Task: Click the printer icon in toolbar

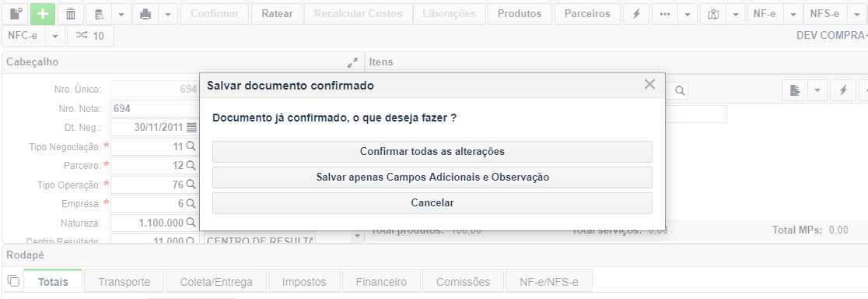Action: coord(145,14)
